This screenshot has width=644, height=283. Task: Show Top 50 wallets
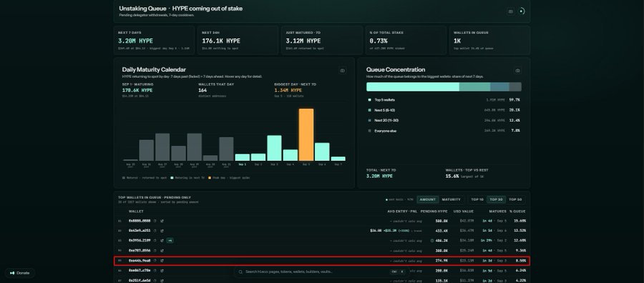(x=515, y=199)
